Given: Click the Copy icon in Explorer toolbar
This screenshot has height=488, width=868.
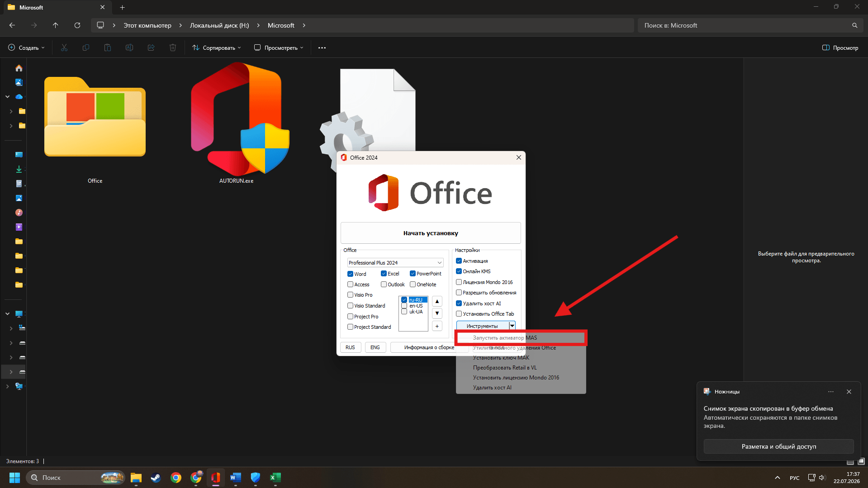Looking at the screenshot, I should coord(86,47).
